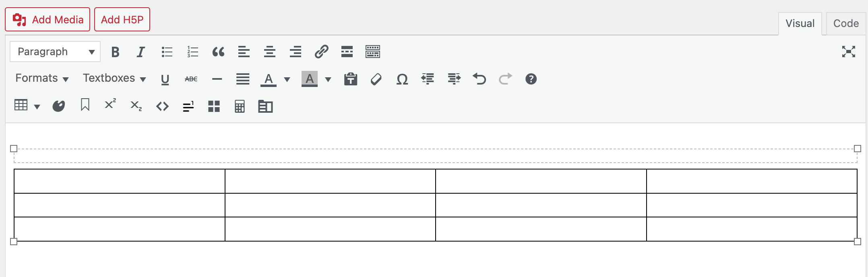This screenshot has width=868, height=277.
Task: Open keyboard shortcuts help icon
Action: (x=531, y=79)
